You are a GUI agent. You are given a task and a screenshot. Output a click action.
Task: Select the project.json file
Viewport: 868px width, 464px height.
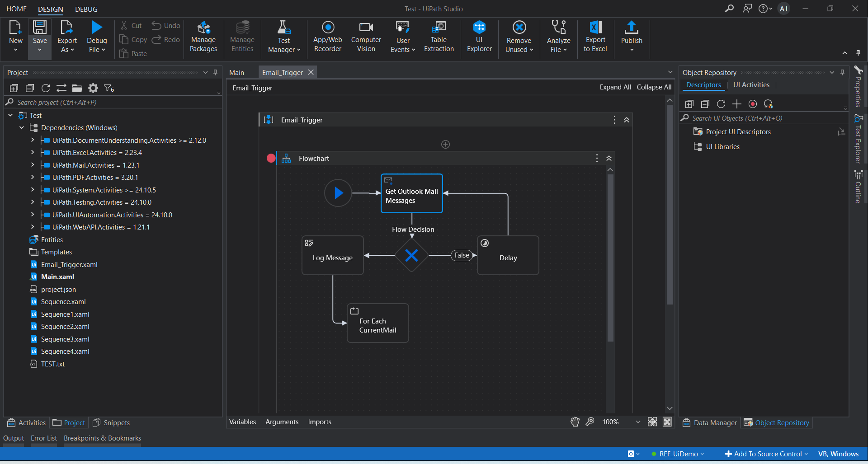(x=58, y=290)
